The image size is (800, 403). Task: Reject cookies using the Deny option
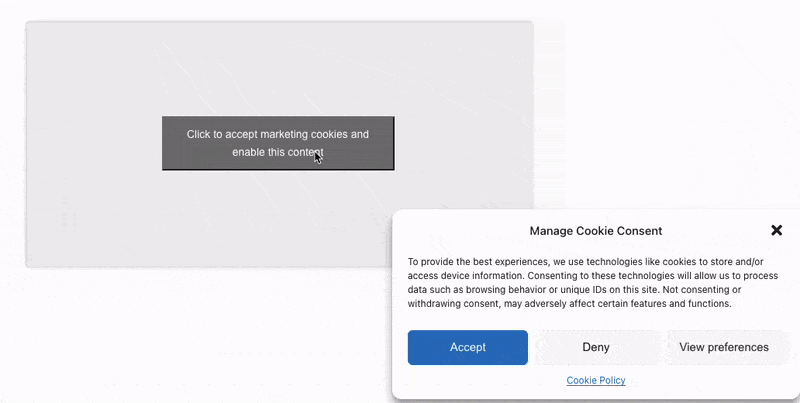(x=596, y=347)
